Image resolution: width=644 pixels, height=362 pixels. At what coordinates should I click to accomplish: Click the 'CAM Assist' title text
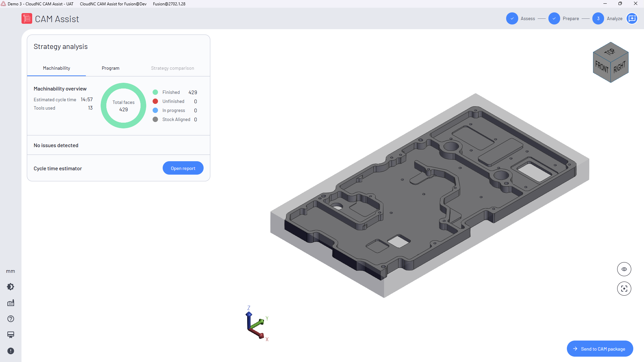pos(57,19)
